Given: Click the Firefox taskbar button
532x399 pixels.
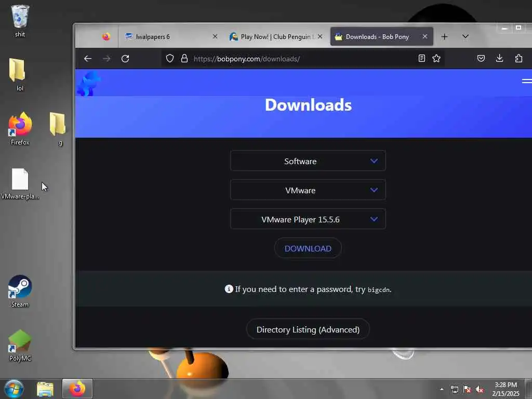Looking at the screenshot, I should [x=77, y=389].
